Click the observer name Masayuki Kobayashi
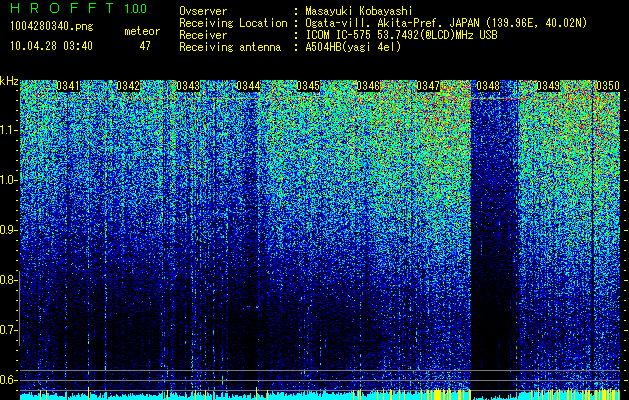The width and height of the screenshot is (629, 400). coord(359,11)
